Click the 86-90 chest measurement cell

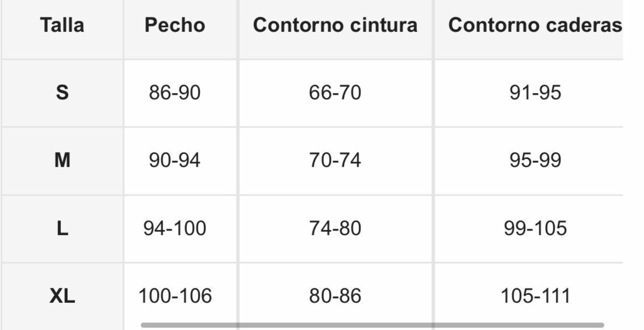(175, 93)
